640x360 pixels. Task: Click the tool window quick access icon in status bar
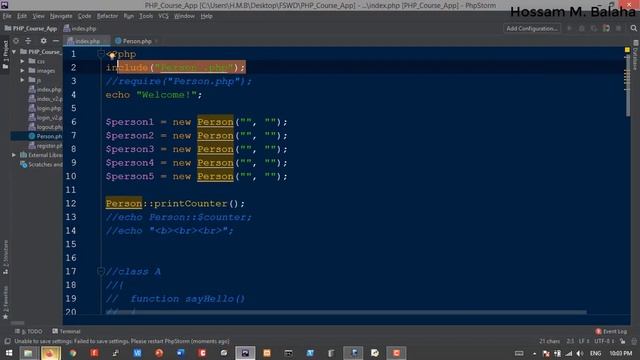pos(7,341)
